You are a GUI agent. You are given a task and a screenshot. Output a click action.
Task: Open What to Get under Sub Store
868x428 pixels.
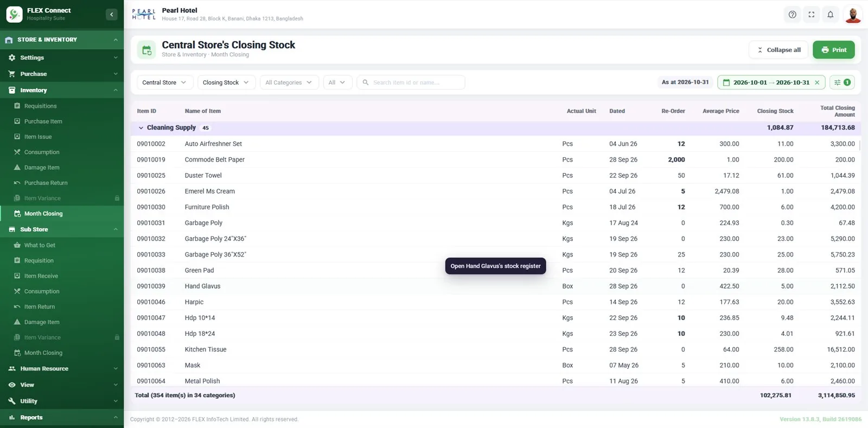tap(62, 245)
